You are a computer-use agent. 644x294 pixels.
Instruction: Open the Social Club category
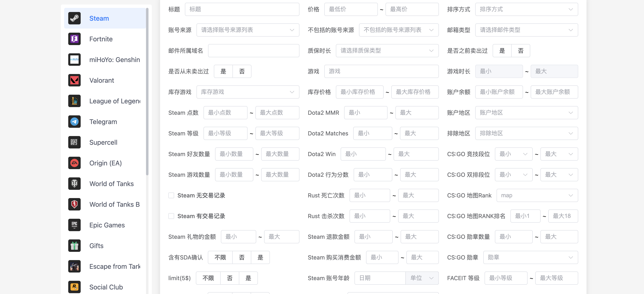click(x=106, y=287)
